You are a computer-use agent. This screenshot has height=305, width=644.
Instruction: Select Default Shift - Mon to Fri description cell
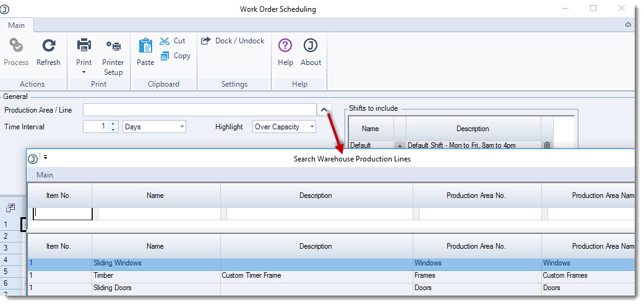473,145
